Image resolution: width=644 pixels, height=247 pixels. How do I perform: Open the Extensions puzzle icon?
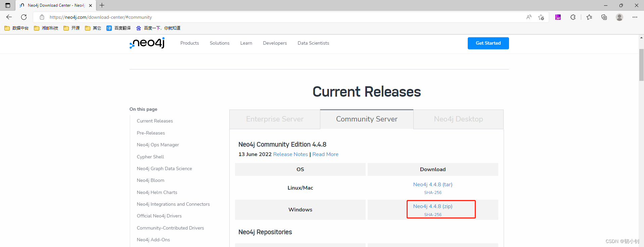(x=573, y=17)
